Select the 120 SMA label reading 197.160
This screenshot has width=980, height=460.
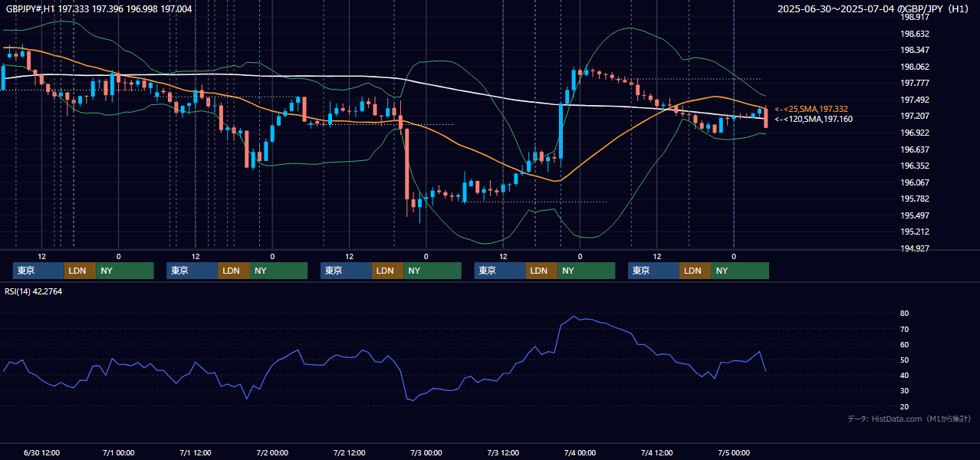pyautogui.click(x=814, y=119)
